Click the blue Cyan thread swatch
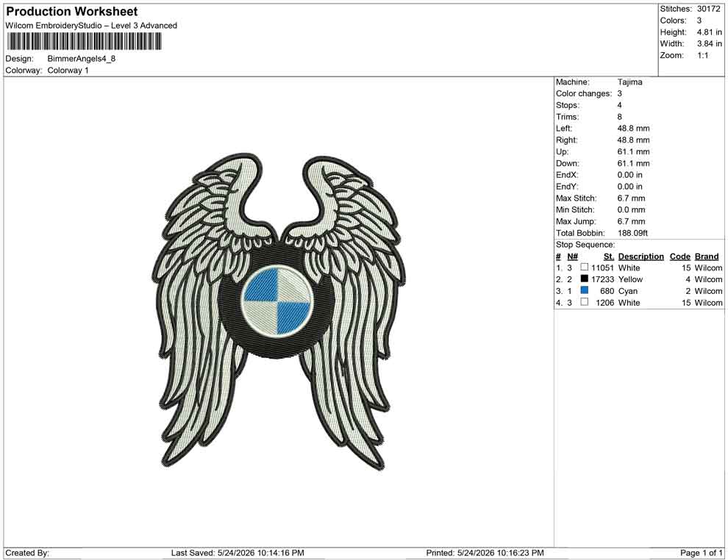 pyautogui.click(x=585, y=290)
